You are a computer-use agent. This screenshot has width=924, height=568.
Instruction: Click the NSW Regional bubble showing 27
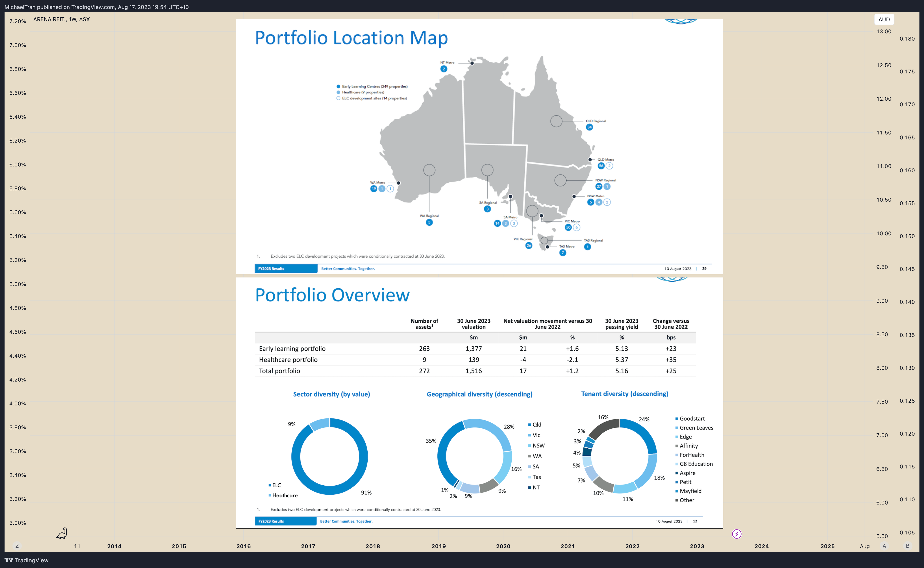point(599,186)
